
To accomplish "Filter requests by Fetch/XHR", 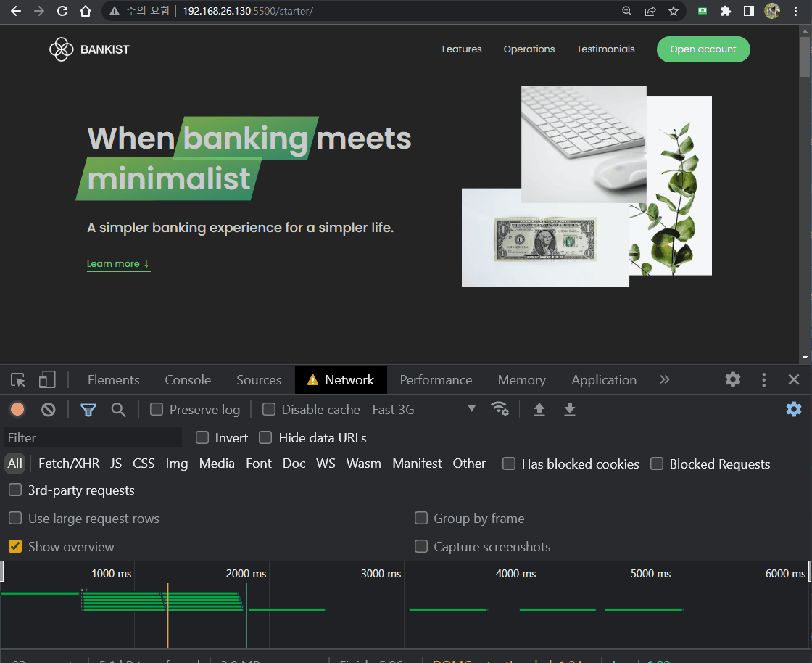I will (x=69, y=464).
